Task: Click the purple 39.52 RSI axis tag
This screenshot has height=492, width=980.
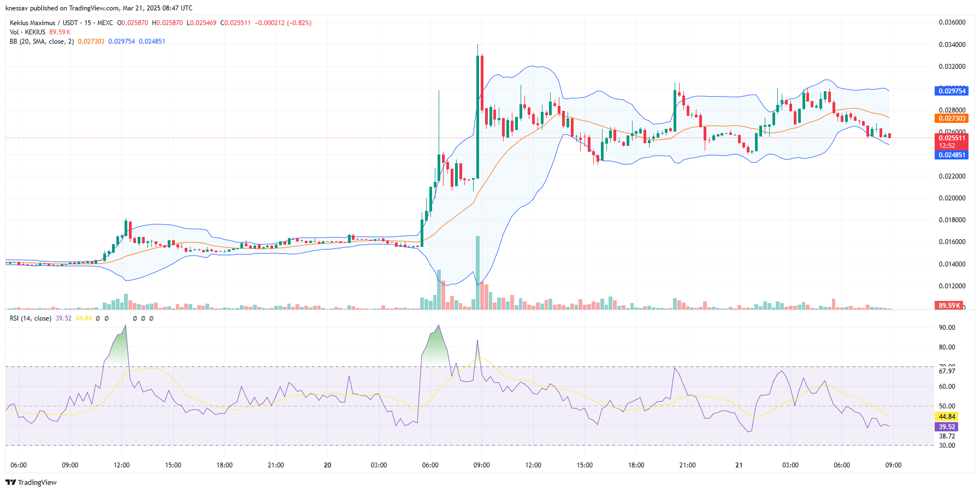Action: coord(947,427)
